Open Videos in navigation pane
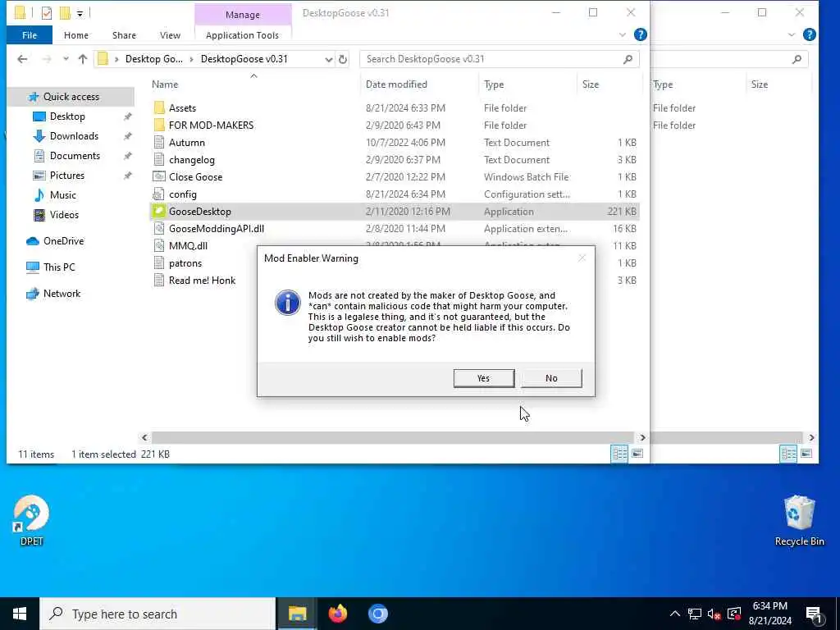 click(x=64, y=215)
